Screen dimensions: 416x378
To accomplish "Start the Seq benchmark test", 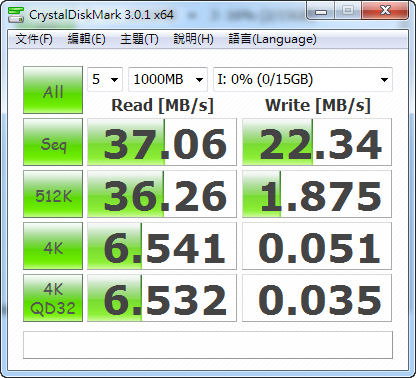I will pyautogui.click(x=53, y=142).
